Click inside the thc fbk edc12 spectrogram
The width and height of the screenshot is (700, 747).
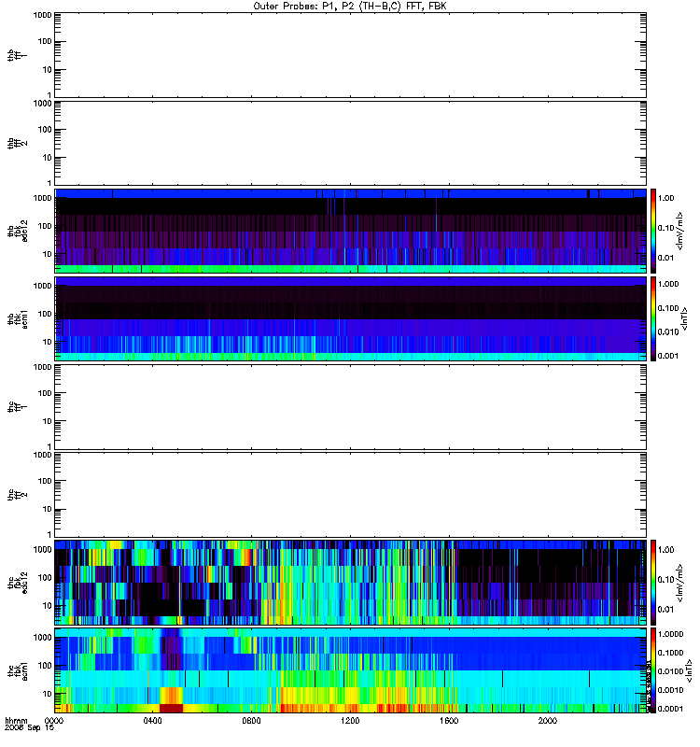[x=350, y=582]
